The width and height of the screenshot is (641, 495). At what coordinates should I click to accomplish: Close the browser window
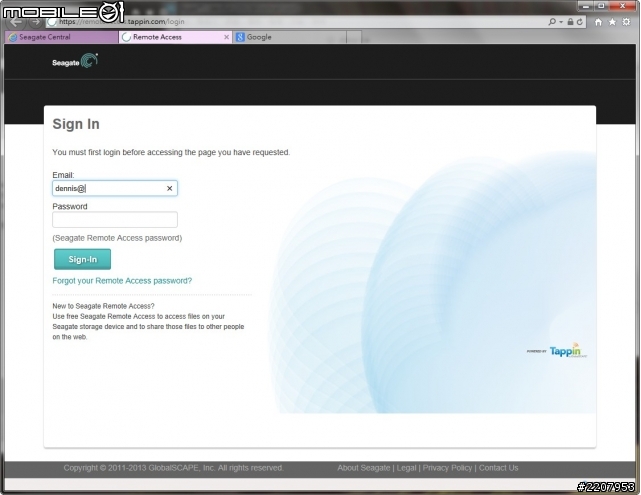point(623,6)
